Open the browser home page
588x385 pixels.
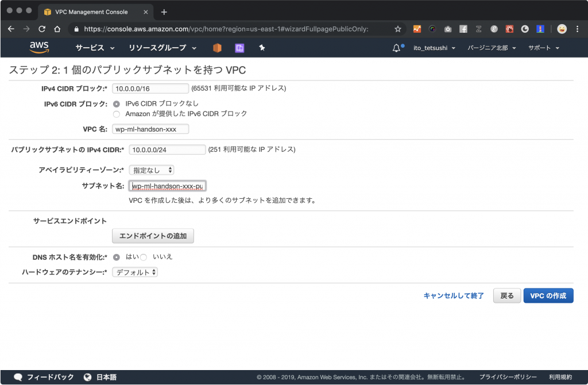click(57, 29)
